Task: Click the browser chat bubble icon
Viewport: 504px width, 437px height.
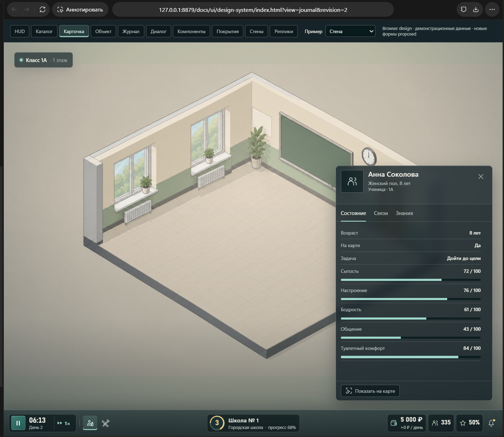Action: 464,10
